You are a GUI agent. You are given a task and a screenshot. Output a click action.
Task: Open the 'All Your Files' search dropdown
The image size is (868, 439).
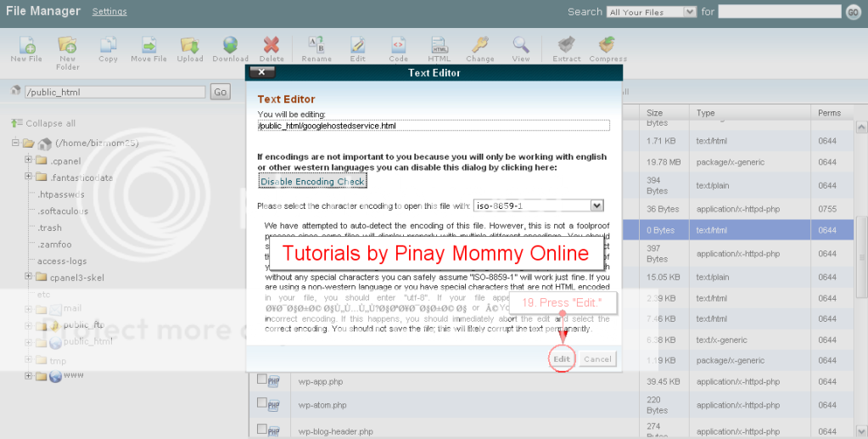click(652, 12)
